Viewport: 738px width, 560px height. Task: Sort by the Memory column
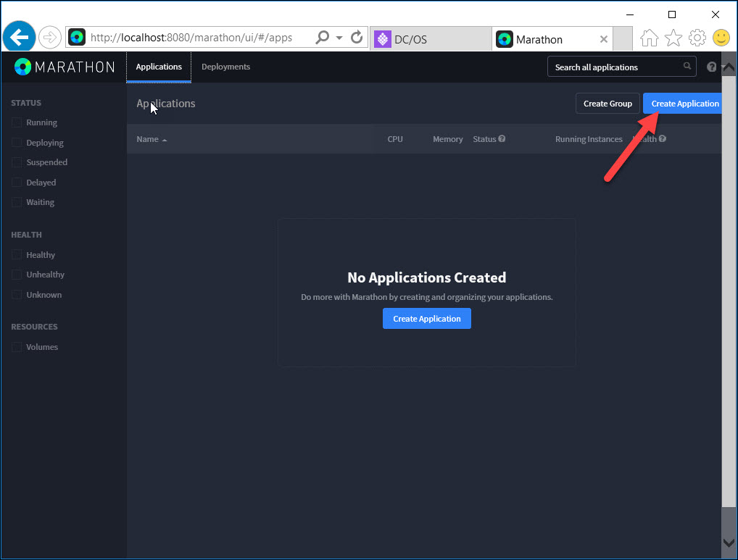447,139
